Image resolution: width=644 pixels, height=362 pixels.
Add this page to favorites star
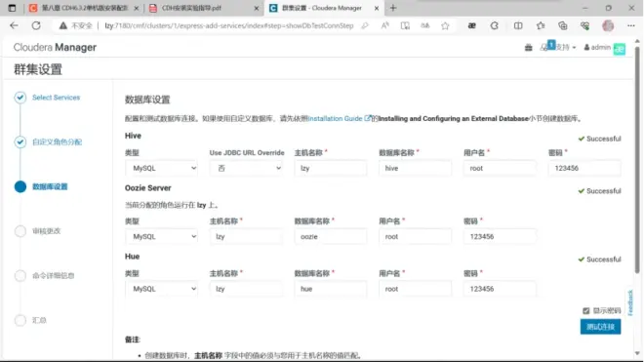click(445, 25)
